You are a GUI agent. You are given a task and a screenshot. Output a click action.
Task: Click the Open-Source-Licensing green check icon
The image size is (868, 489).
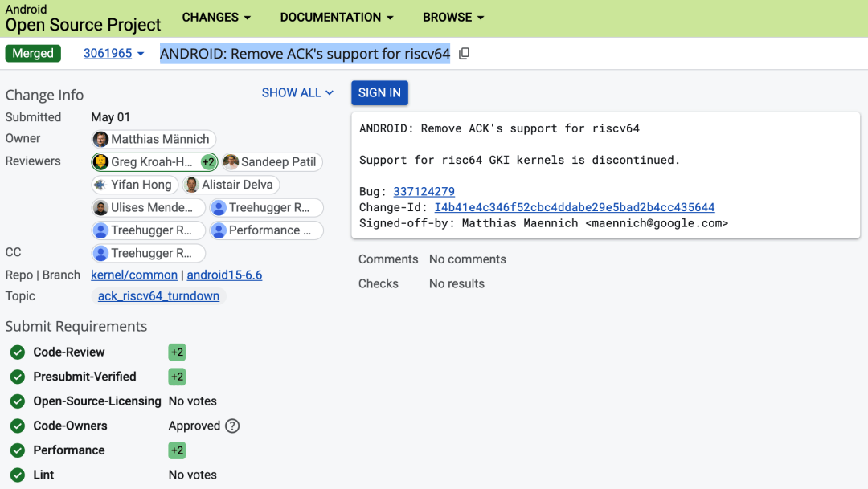[18, 401]
